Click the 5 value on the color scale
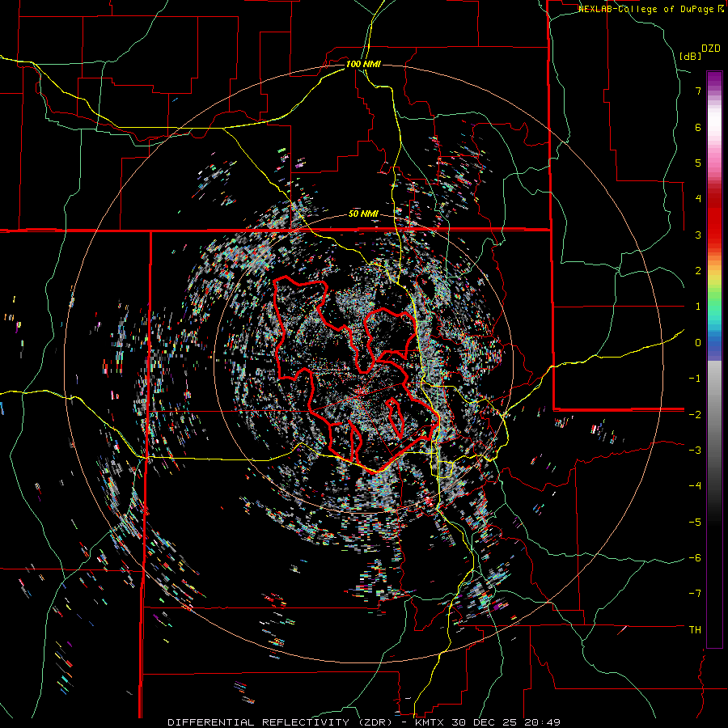 coord(698,163)
